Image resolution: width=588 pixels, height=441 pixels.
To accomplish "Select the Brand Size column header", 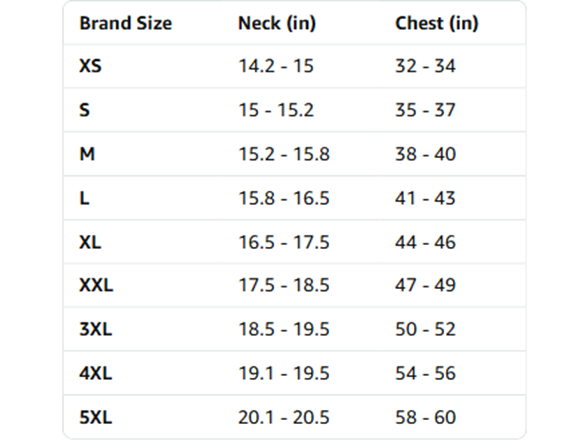I will coord(126,23).
